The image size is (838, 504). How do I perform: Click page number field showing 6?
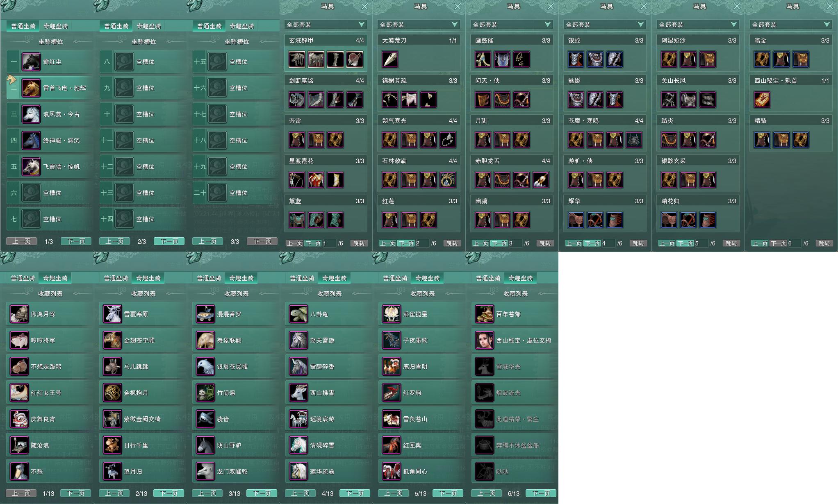pyautogui.click(x=795, y=243)
